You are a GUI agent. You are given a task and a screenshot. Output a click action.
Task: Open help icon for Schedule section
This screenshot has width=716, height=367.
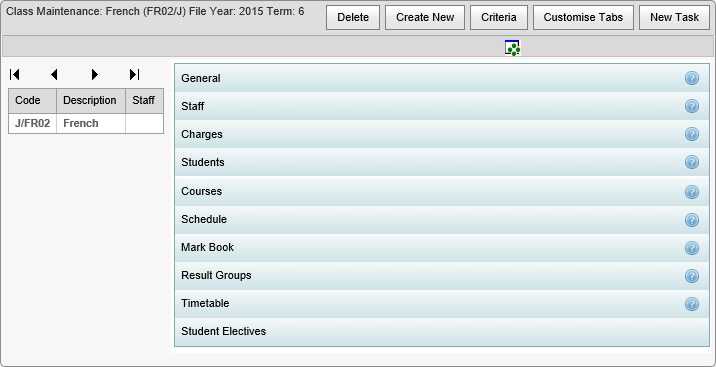point(692,220)
